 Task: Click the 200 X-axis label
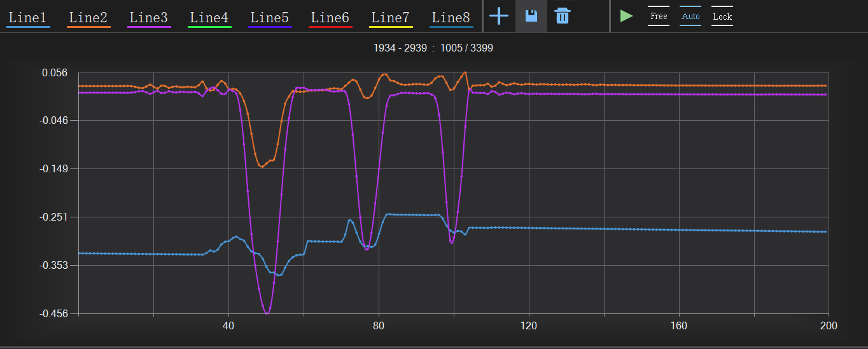pos(829,325)
